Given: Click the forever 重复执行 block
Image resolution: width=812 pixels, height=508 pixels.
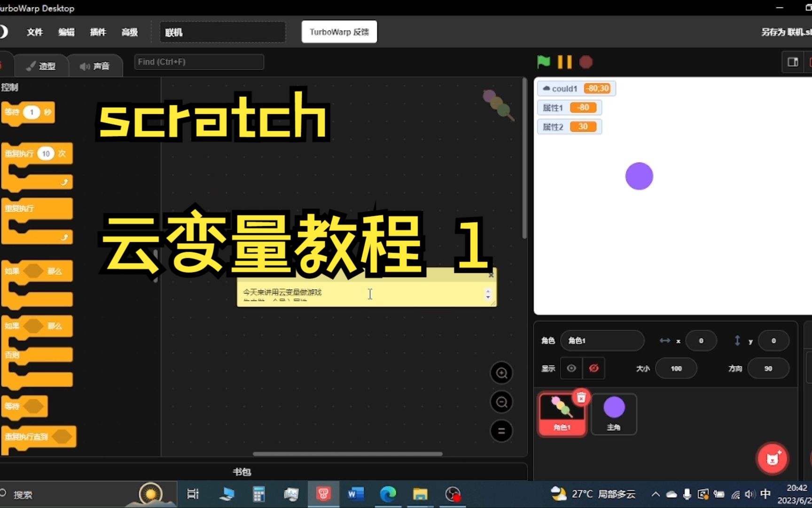Looking at the screenshot, I should point(37,209).
